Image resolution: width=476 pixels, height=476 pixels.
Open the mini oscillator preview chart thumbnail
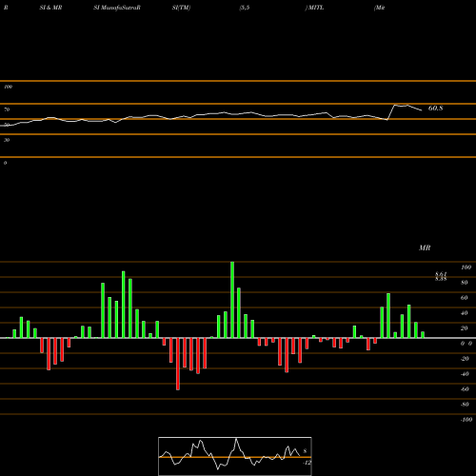point(235,456)
